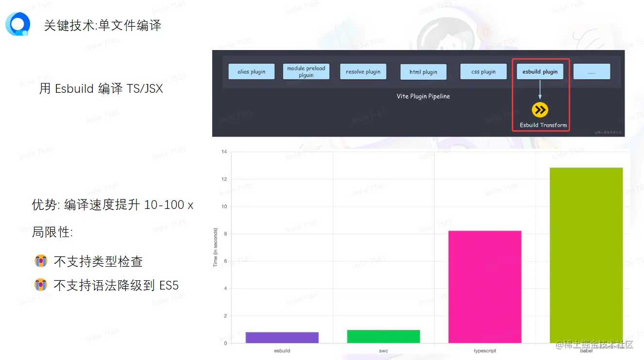Select the alias plugin box
Image resolution: width=644 pixels, height=360 pixels.
(252, 71)
